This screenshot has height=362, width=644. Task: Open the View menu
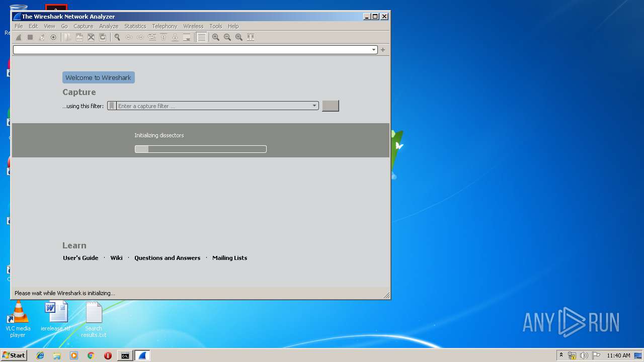click(x=49, y=26)
